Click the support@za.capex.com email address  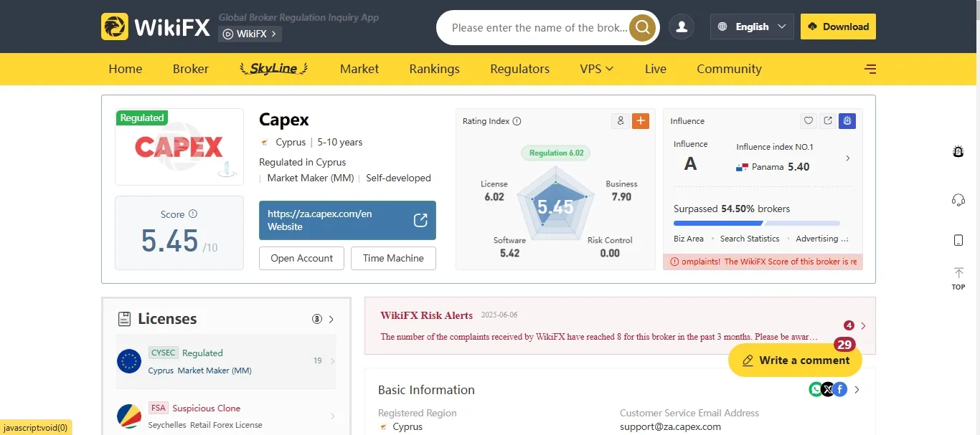point(670,426)
